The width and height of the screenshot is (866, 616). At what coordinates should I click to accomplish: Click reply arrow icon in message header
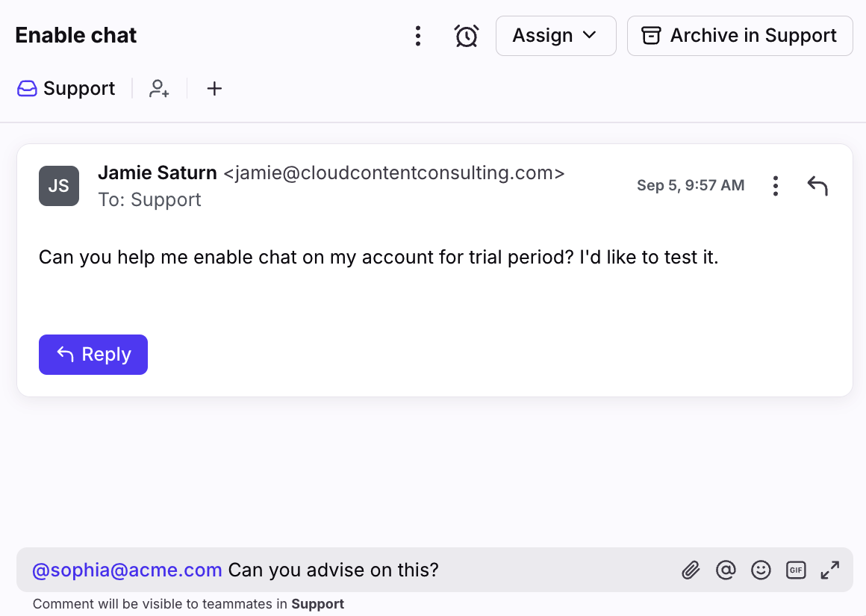click(817, 186)
